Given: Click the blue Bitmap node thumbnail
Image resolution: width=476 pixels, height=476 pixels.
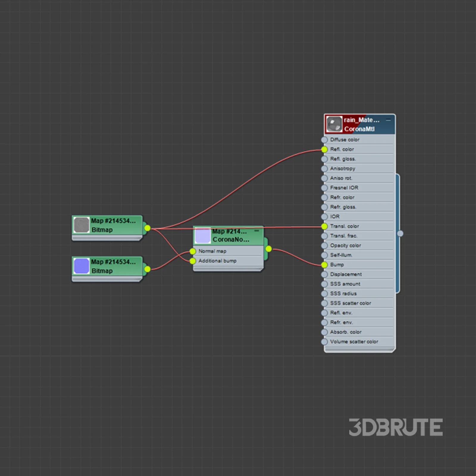Looking at the screenshot, I should pyautogui.click(x=81, y=266).
